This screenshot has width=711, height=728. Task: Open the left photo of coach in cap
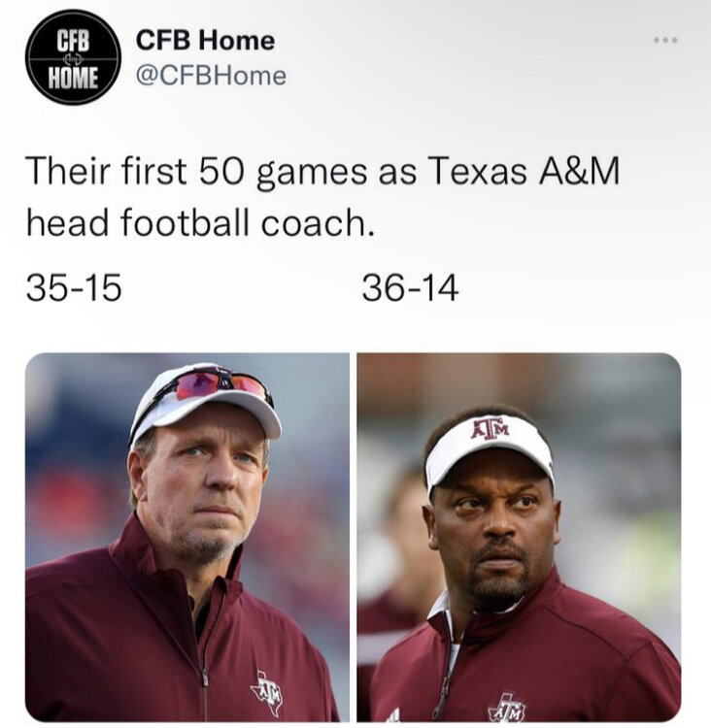186,537
